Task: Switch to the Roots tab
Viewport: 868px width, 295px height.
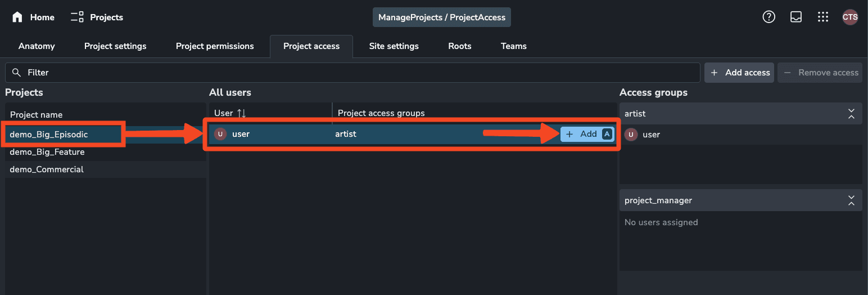Action: [x=460, y=46]
